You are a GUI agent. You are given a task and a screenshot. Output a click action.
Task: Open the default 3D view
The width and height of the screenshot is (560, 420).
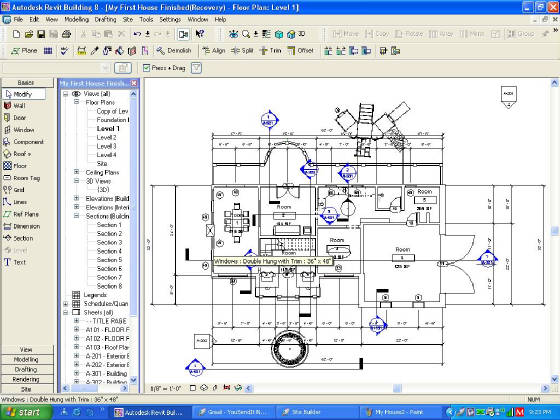coord(296,34)
